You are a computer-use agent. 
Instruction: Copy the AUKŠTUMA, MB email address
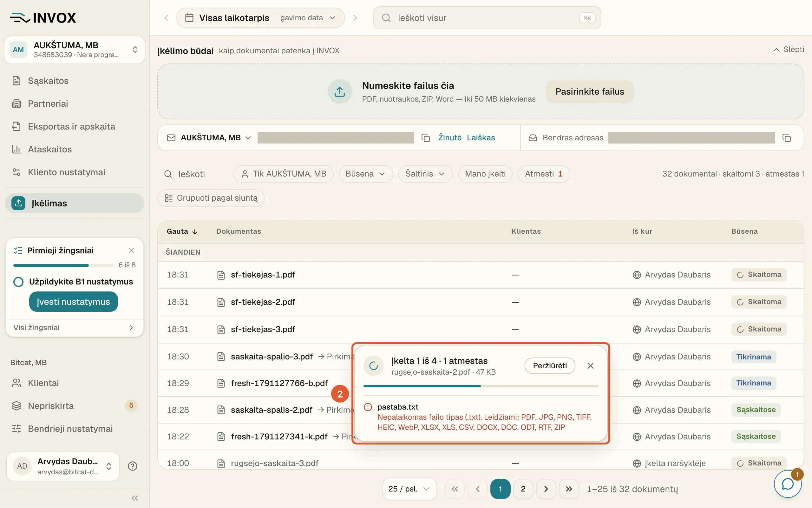tap(425, 138)
